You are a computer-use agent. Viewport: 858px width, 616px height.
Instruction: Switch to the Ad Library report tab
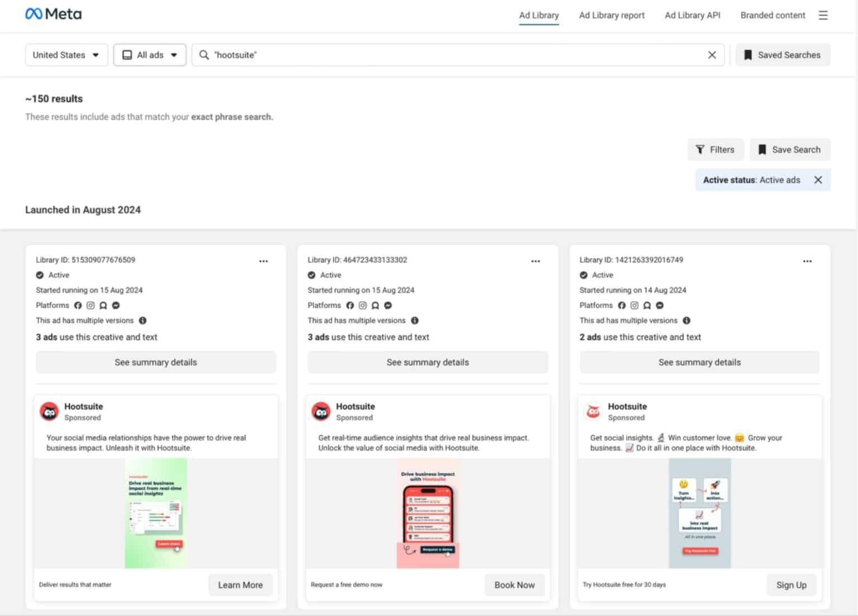(x=612, y=16)
